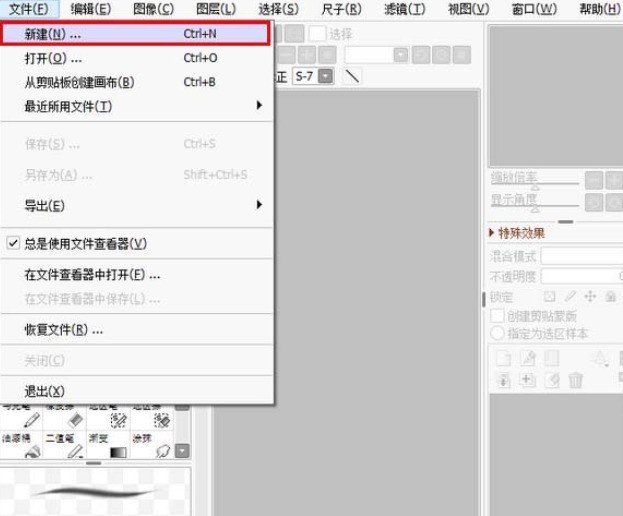The width and height of the screenshot is (623, 516).
Task: Click rotate view counter-clockwise icon in toolbar
Action: [421, 55]
